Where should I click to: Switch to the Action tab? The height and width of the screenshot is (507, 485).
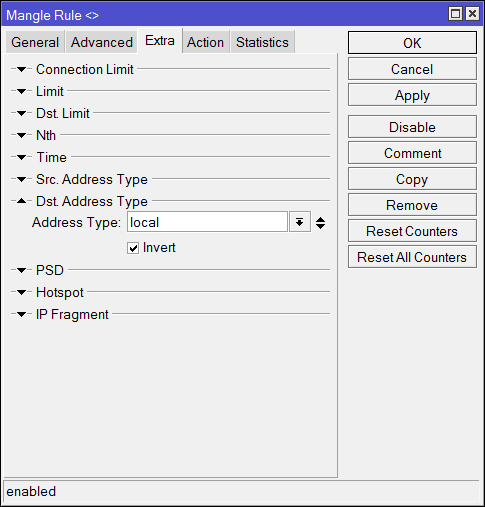click(205, 42)
